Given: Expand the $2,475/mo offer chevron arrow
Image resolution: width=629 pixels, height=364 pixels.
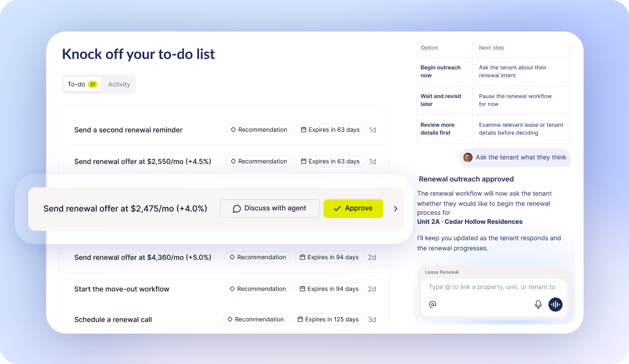Looking at the screenshot, I should (396, 208).
